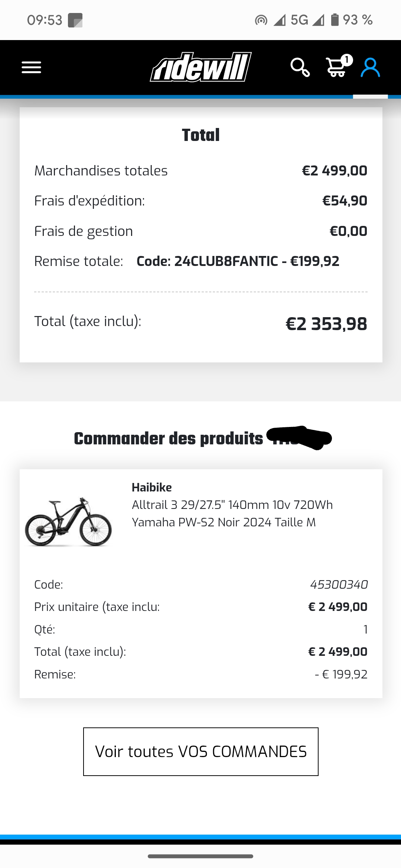Tap the cart item count badge
The image size is (401, 868).
346,60
